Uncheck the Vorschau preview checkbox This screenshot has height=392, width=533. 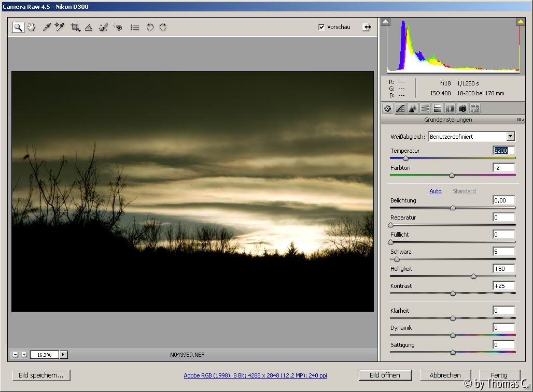tap(321, 27)
